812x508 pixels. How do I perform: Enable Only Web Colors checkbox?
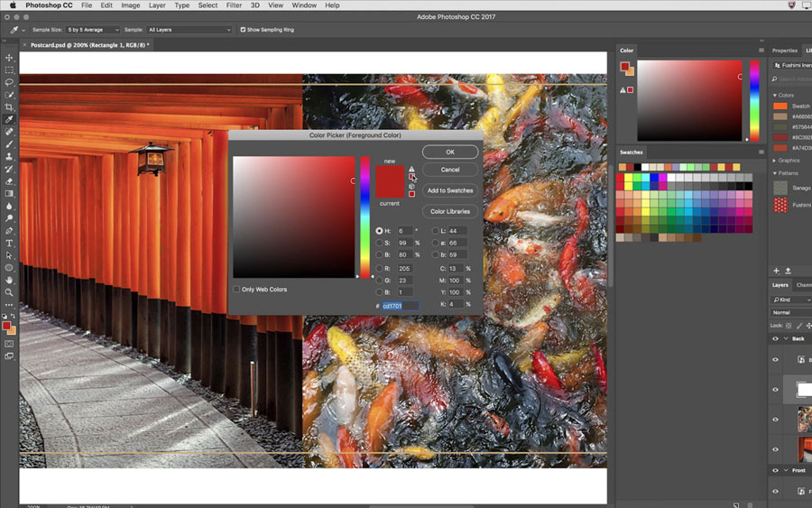(236, 290)
